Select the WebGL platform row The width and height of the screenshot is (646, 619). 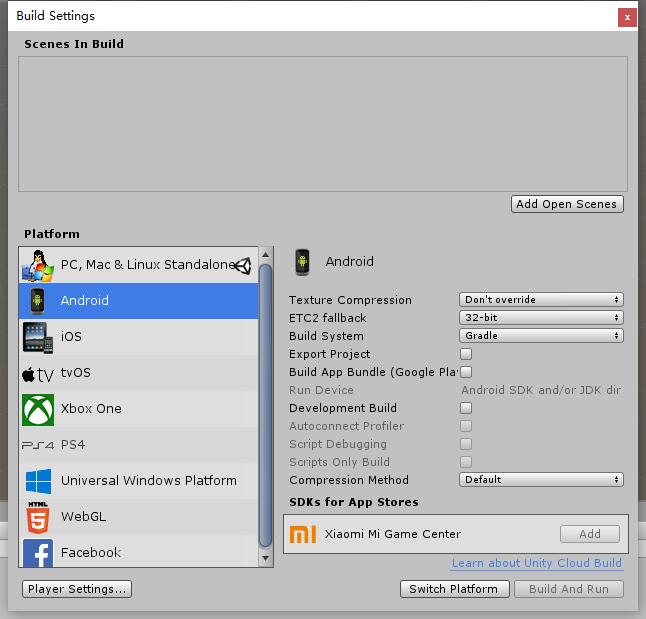(138, 517)
